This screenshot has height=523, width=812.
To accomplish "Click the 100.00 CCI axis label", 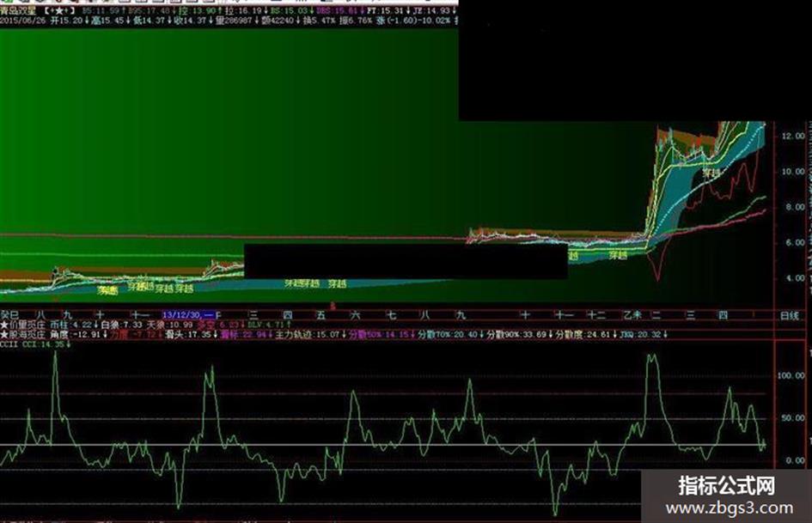I will tap(791, 375).
